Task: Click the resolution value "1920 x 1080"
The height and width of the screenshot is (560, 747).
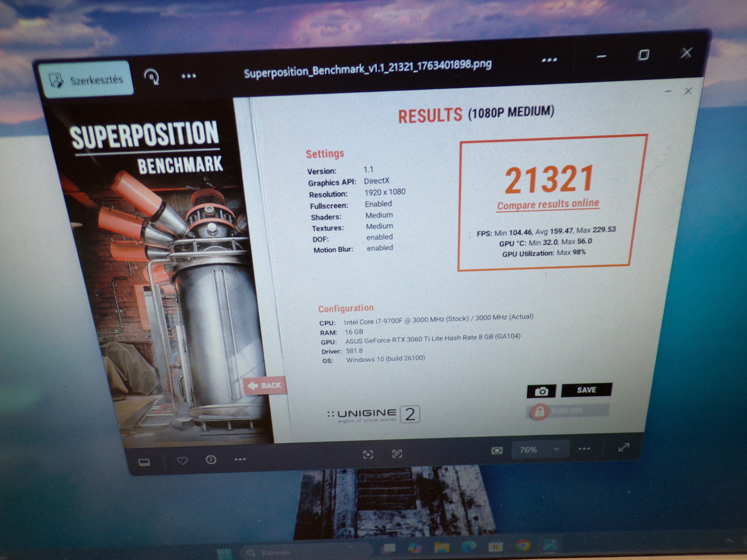Action: tap(385, 192)
